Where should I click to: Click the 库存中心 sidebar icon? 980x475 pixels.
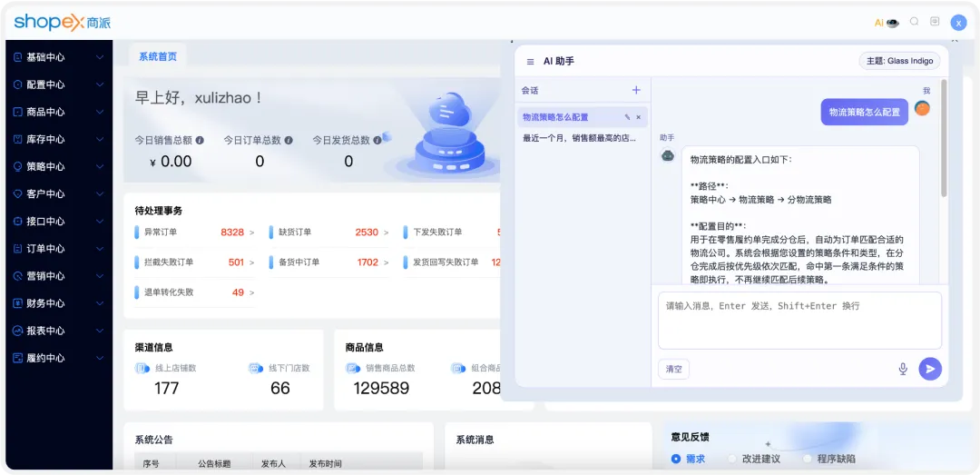coord(17,139)
